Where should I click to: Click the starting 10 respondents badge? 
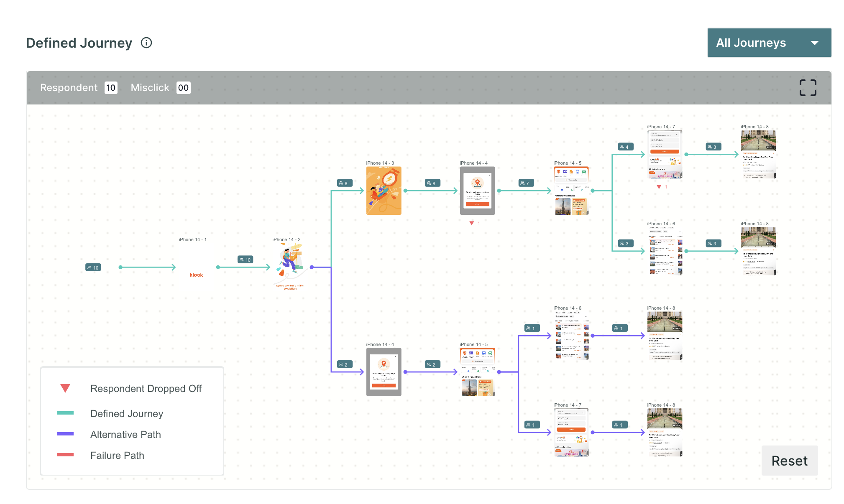tap(93, 267)
